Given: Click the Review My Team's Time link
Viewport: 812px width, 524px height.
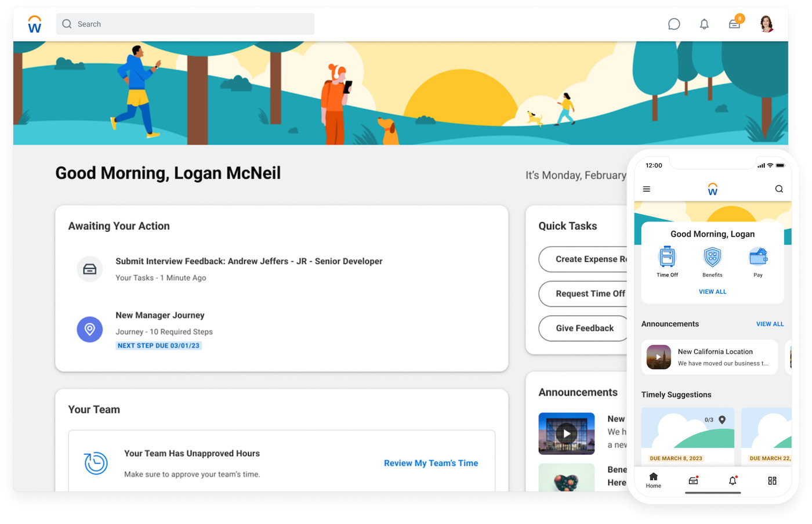Looking at the screenshot, I should coord(430,462).
